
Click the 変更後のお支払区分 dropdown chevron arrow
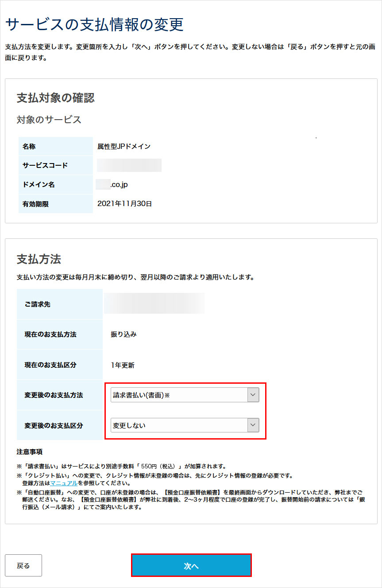click(253, 425)
